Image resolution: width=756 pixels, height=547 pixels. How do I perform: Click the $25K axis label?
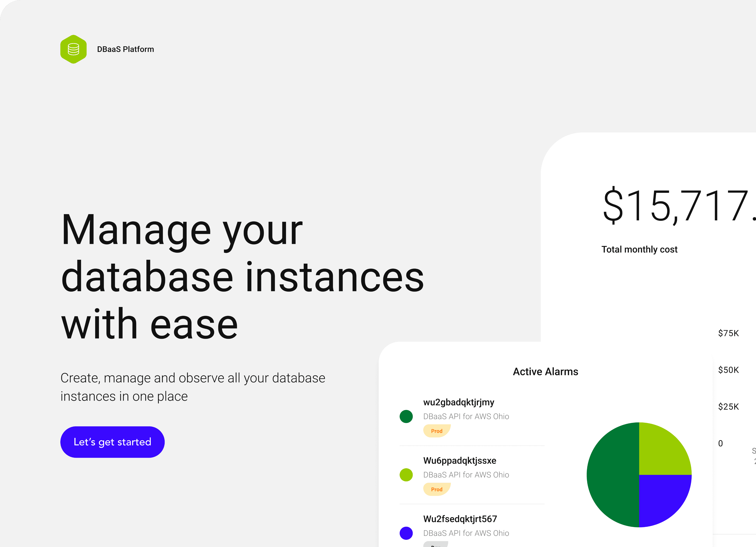click(x=728, y=407)
